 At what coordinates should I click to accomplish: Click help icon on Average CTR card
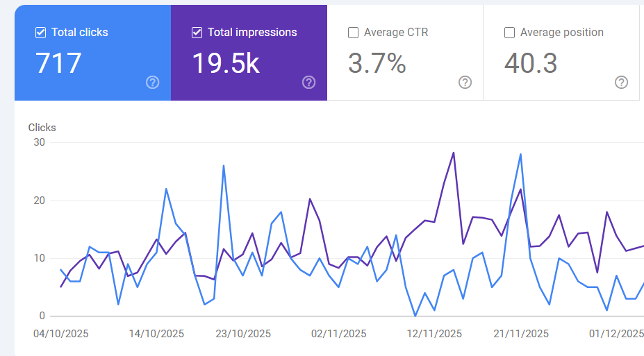(465, 83)
